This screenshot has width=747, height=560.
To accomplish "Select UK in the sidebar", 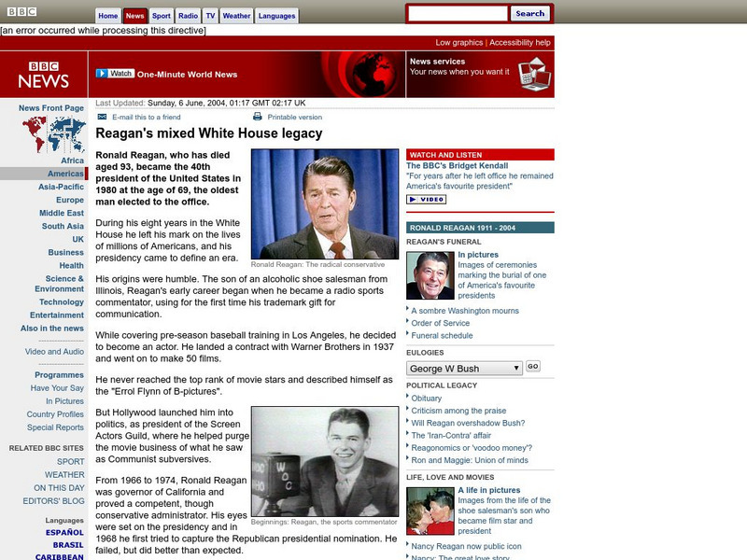I will [78, 239].
